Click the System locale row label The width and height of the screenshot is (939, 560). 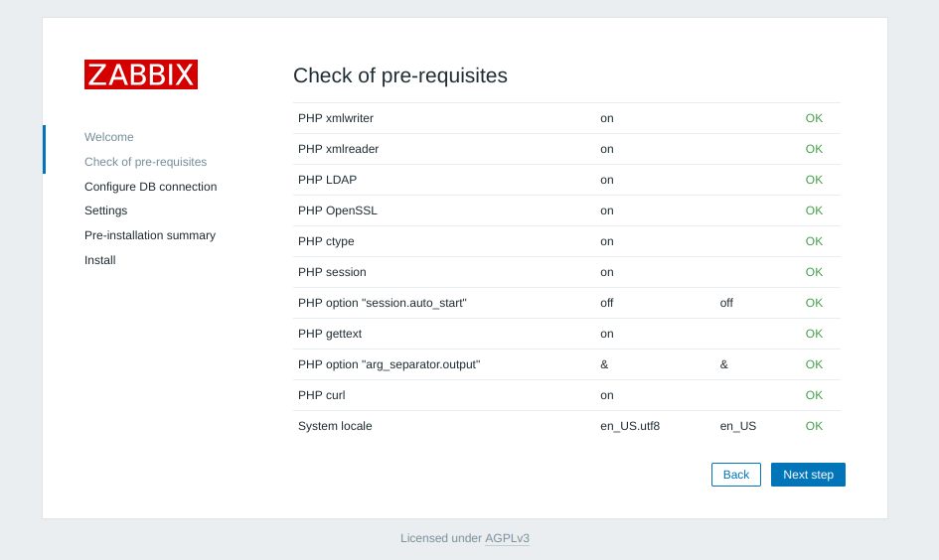click(335, 426)
